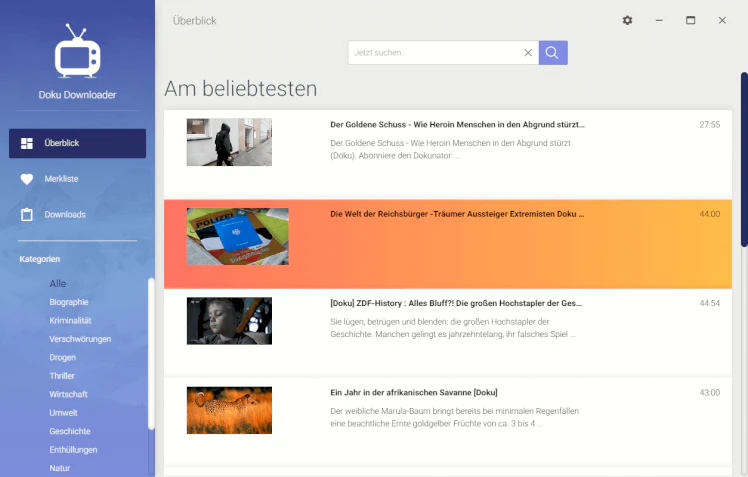Close the Doku Downloader window
Image resolution: width=748 pixels, height=477 pixels.
point(722,20)
